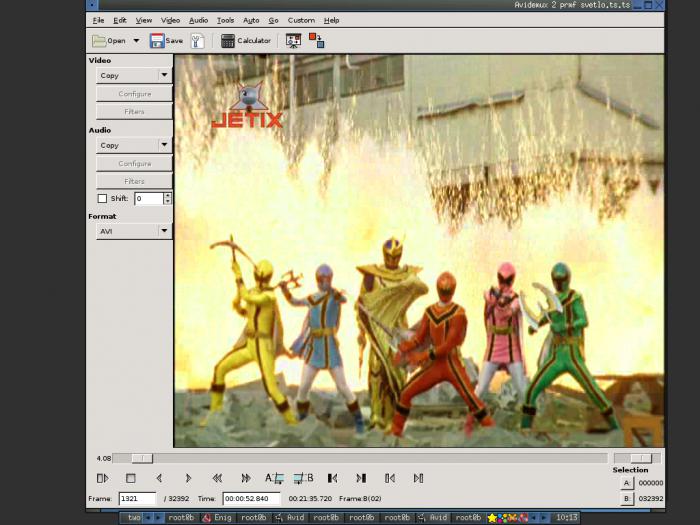The image size is (700, 525).
Task: Set selection marker A icon
Action: (274, 478)
